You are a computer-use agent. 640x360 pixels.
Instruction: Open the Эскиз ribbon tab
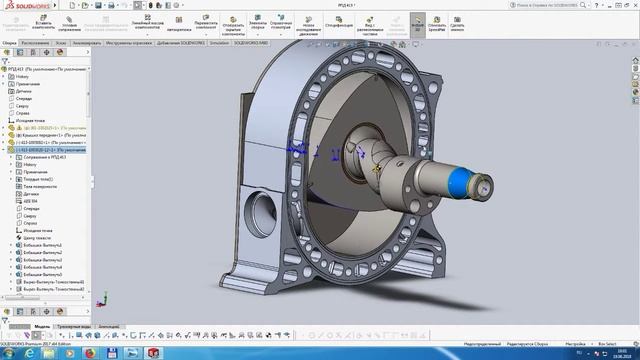[61, 43]
